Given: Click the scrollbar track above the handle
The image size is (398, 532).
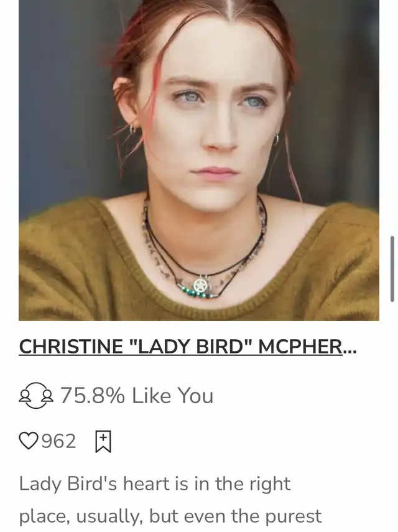Looking at the screenshot, I should [392, 118].
